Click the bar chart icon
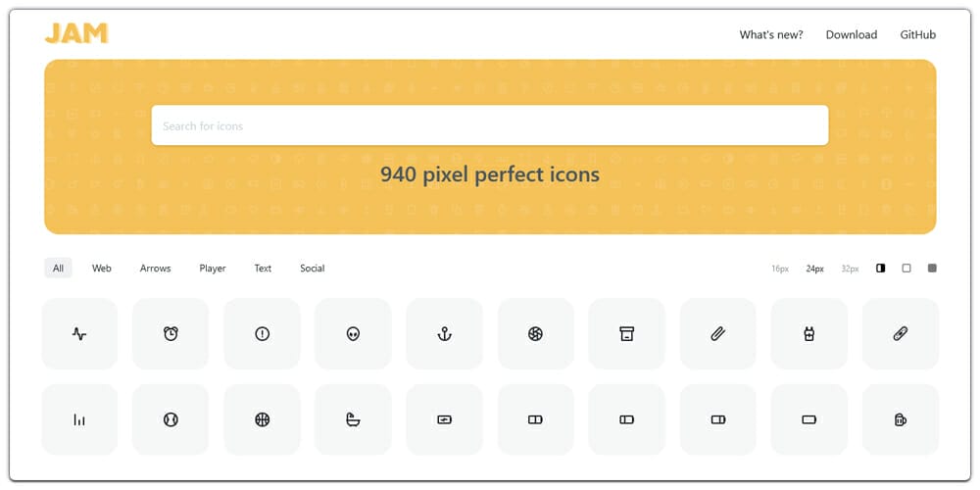980x490 pixels. (79, 419)
